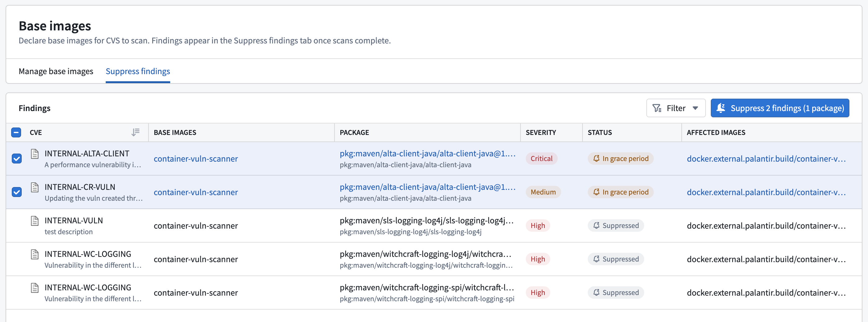Viewport: 868px width, 322px height.
Task: Click the Critical severity badge
Action: 542,159
